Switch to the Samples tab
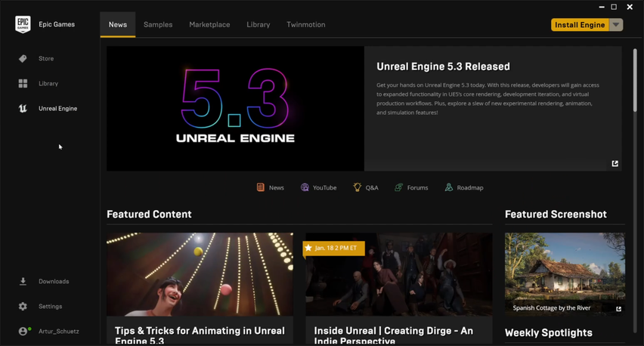The image size is (644, 346). coord(158,25)
